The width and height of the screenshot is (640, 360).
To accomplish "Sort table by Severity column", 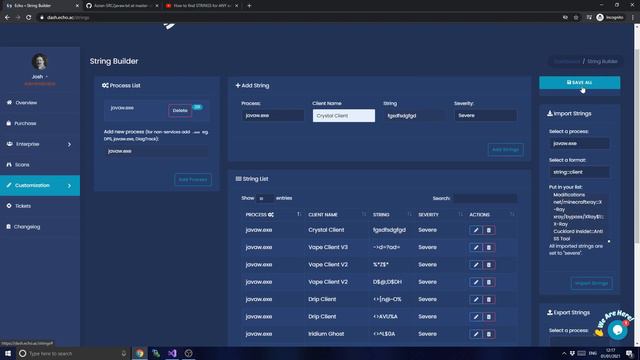I will pyautogui.click(x=440, y=215).
